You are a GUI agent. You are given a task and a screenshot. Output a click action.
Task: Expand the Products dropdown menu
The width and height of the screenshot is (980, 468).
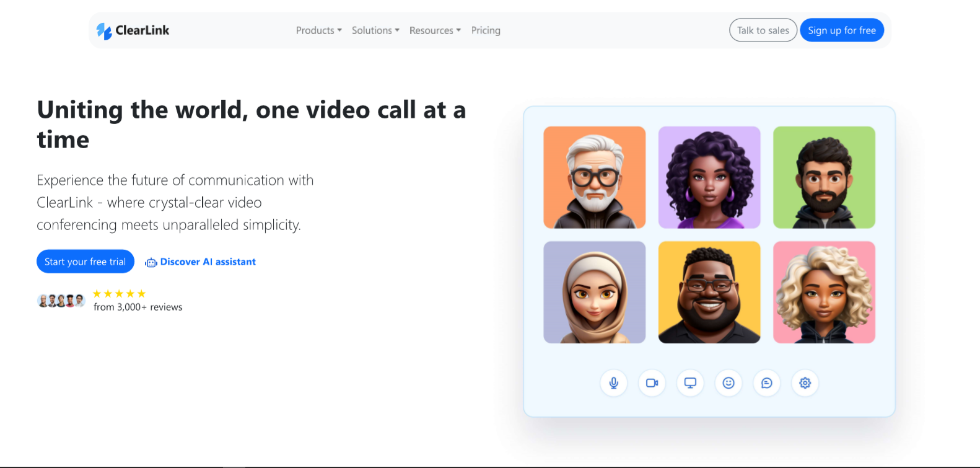coord(319,30)
